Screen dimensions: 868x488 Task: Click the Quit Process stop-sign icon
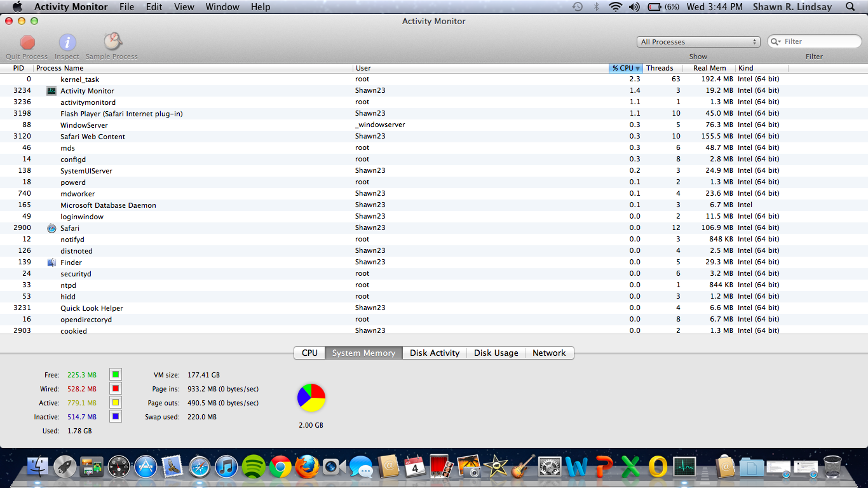tap(27, 42)
